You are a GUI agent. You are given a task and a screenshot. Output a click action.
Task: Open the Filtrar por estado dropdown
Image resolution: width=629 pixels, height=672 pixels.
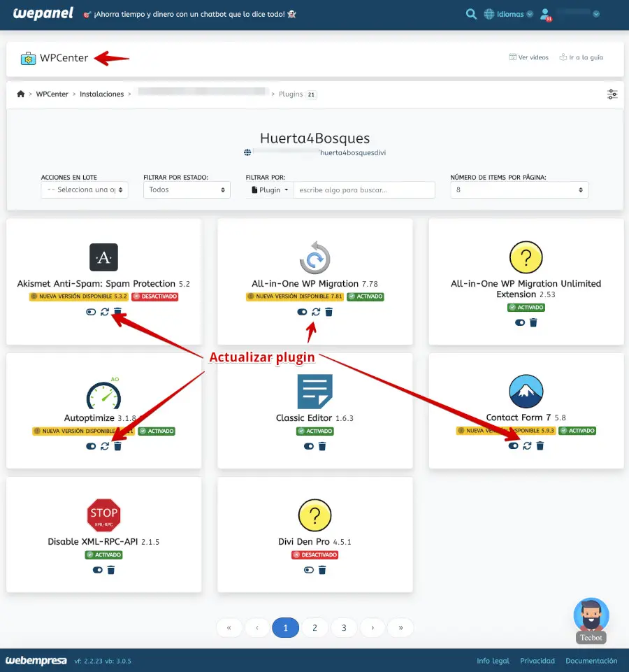[x=187, y=190]
